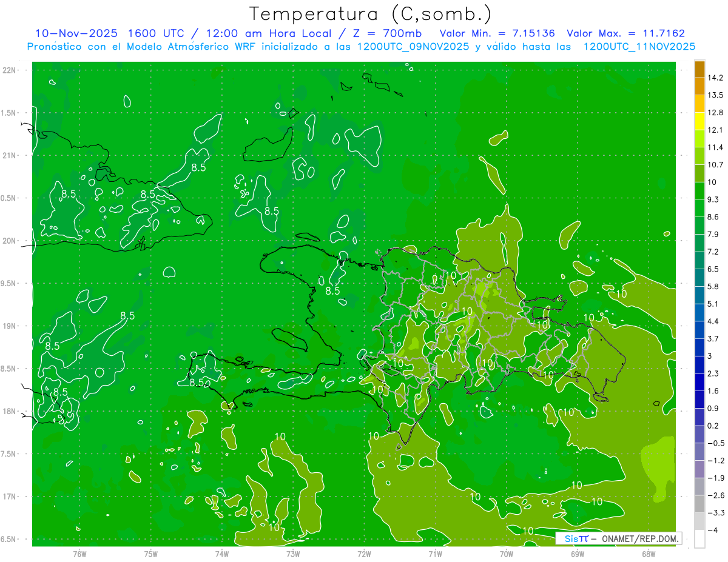Click the '21N' latitude label

pyautogui.click(x=10, y=156)
